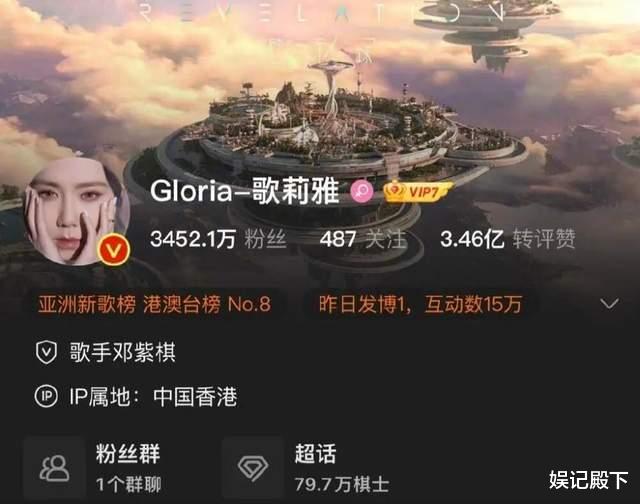Open the 亚洲新歌榜 港澳台榜 No.8 tag
Image resolution: width=640 pixels, height=504 pixels.
[155, 304]
